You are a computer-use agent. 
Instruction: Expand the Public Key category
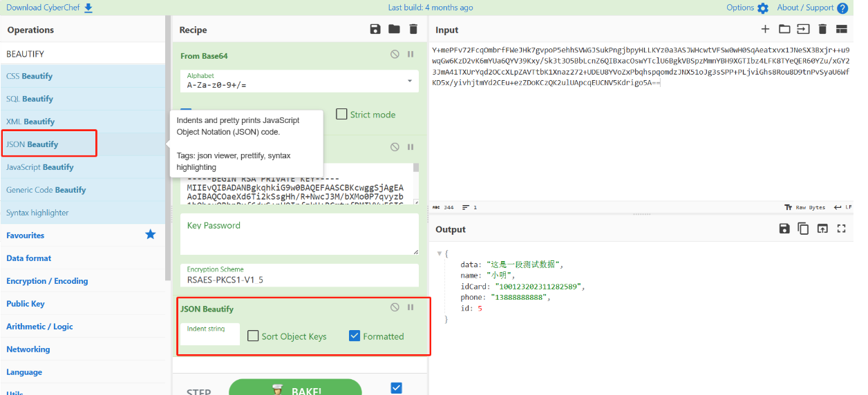(83, 304)
